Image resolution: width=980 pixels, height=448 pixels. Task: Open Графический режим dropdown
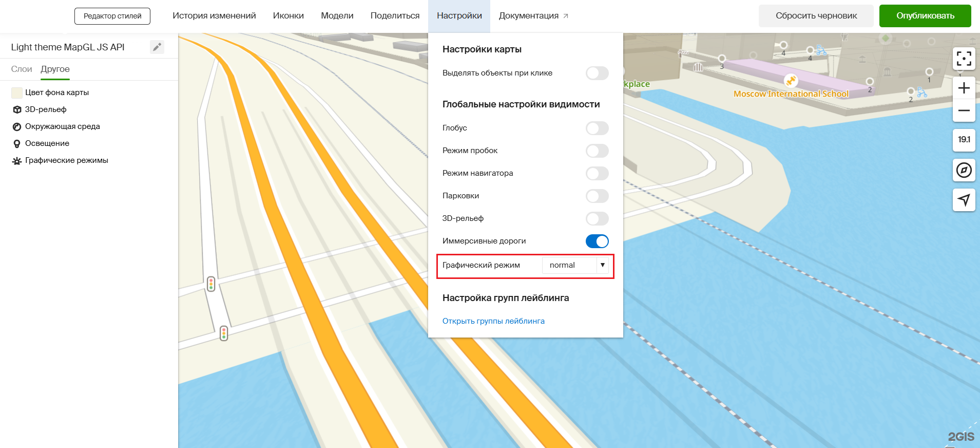[x=575, y=265]
